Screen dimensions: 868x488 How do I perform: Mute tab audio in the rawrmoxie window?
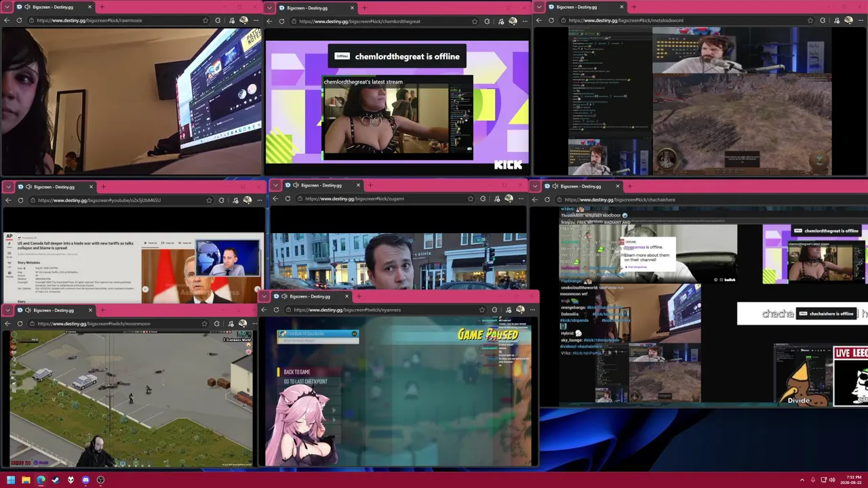point(27,7)
